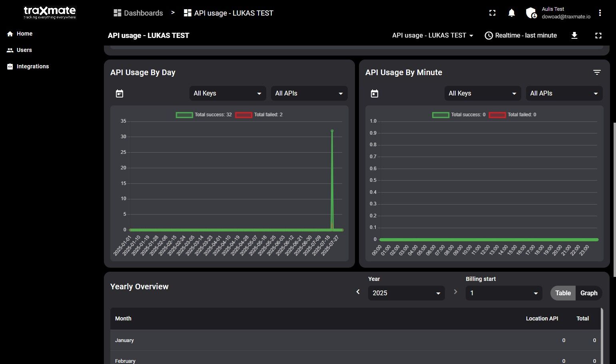Toggle Total failed red legend in minute chart
The height and width of the screenshot is (364, 616).
click(513, 115)
